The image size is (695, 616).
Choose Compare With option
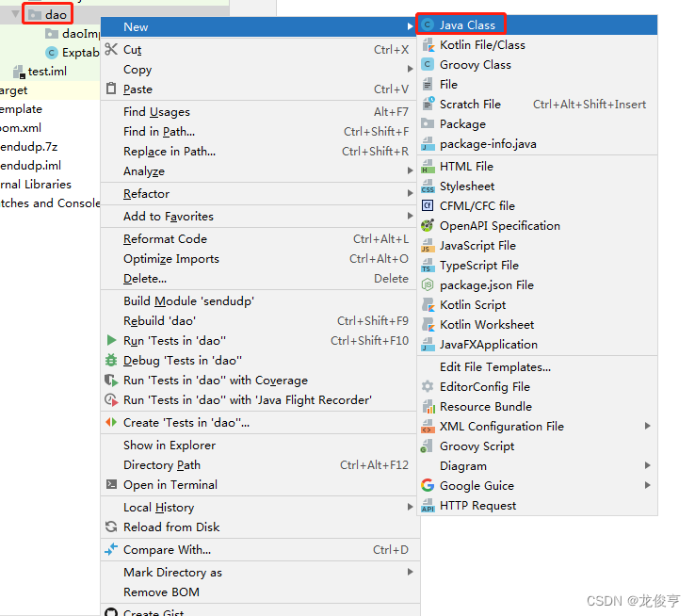[260, 549]
